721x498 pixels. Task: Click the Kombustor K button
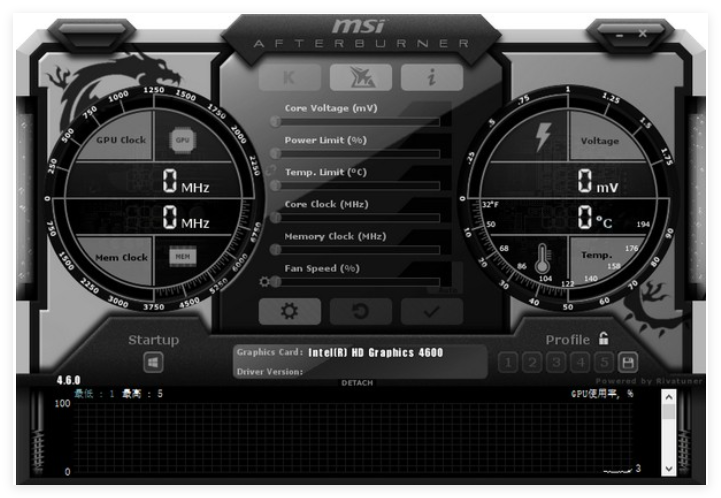click(x=289, y=77)
